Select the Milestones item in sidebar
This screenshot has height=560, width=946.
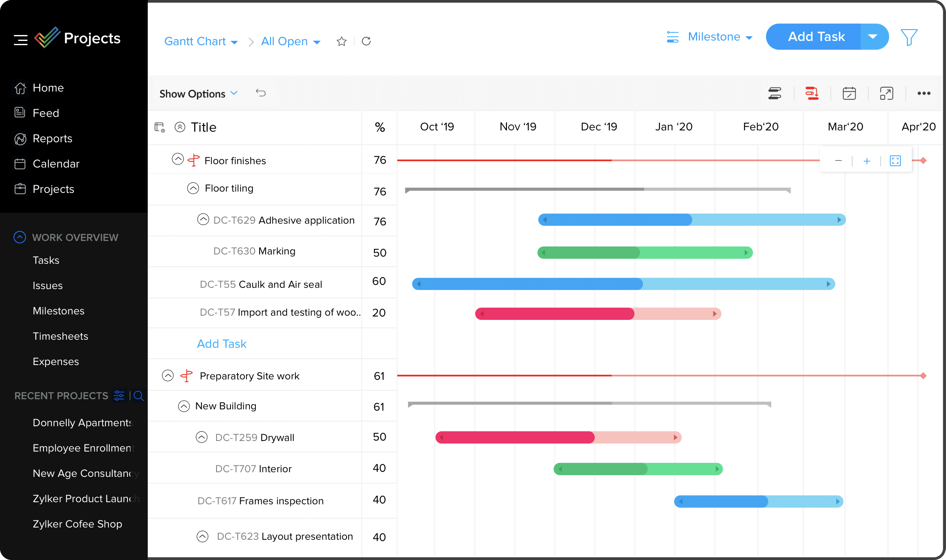(x=59, y=311)
